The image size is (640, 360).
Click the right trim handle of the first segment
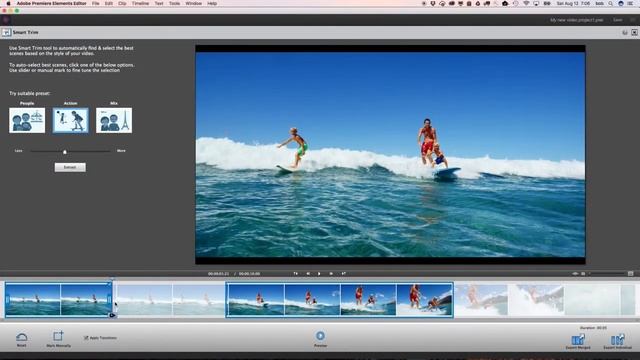109,300
